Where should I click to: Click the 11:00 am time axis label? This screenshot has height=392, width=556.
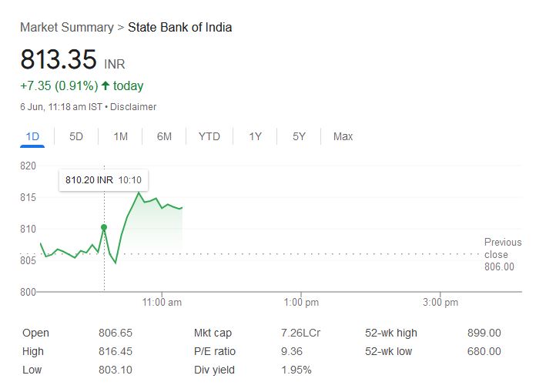(162, 303)
